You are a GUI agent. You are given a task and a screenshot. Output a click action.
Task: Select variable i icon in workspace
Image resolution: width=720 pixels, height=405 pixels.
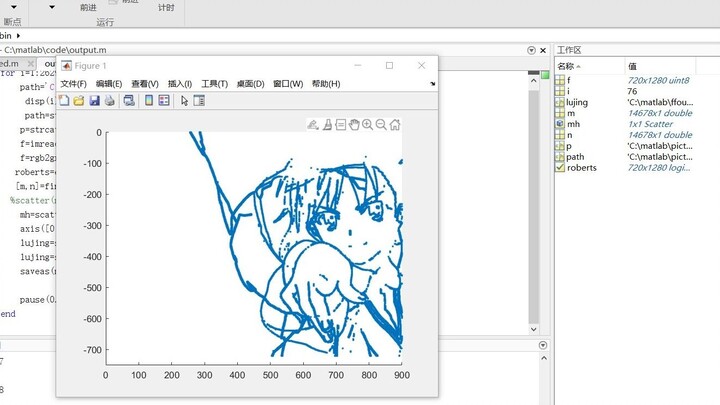click(560, 91)
